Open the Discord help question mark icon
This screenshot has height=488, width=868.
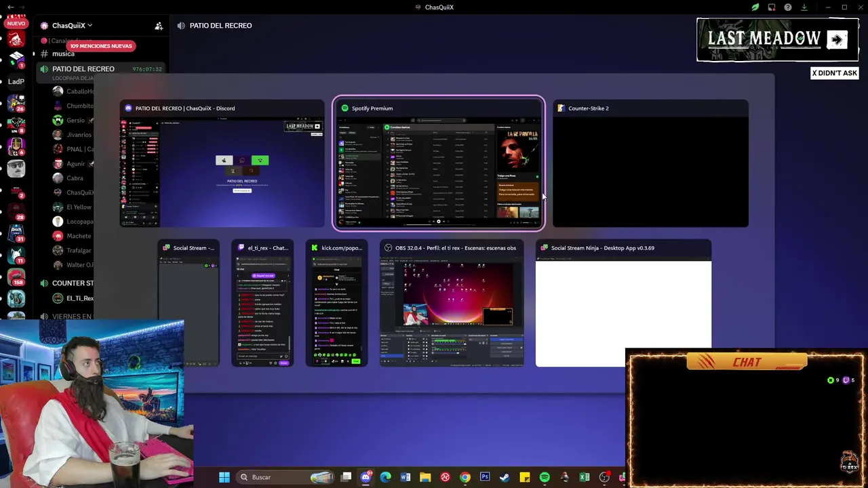click(x=788, y=7)
